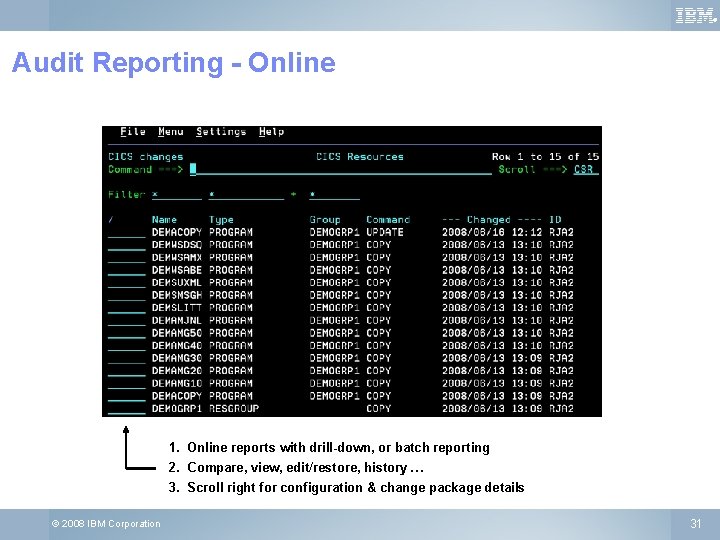
Task: Select the resource name DEMAMJNL
Action: tap(177, 321)
